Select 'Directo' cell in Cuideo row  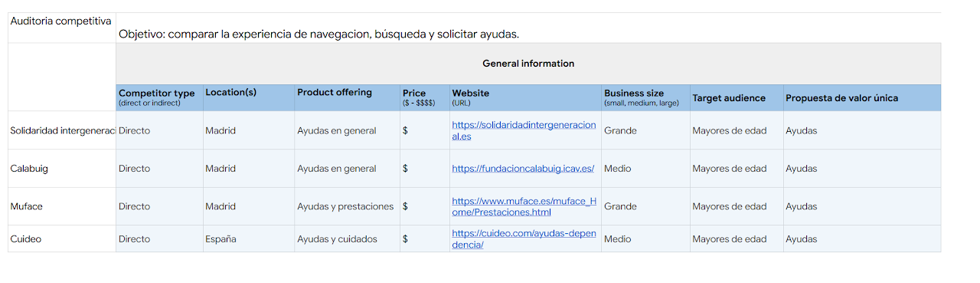click(159, 239)
